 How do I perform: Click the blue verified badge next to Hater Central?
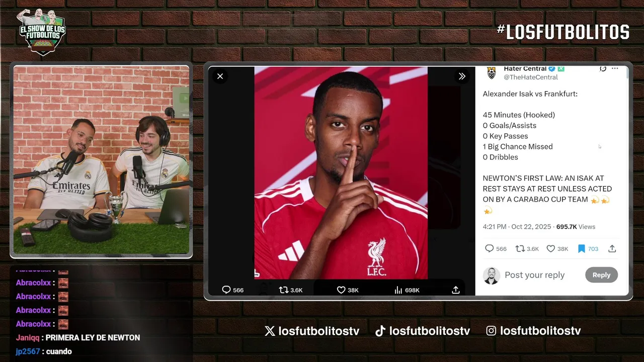(x=552, y=69)
